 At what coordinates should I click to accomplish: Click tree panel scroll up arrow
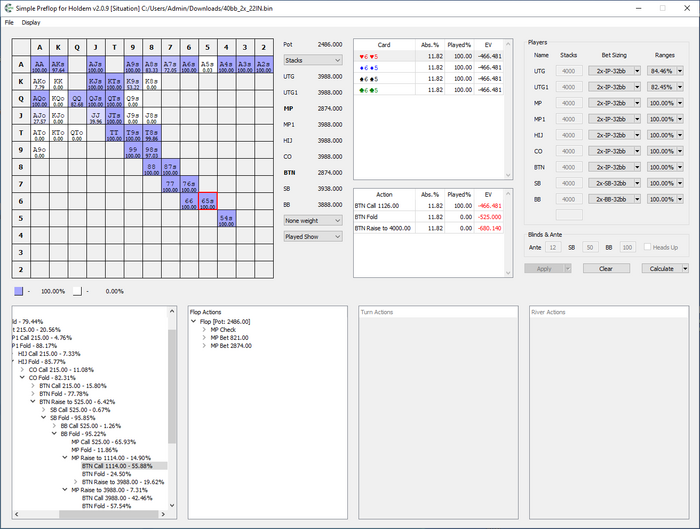pyautogui.click(x=172, y=311)
